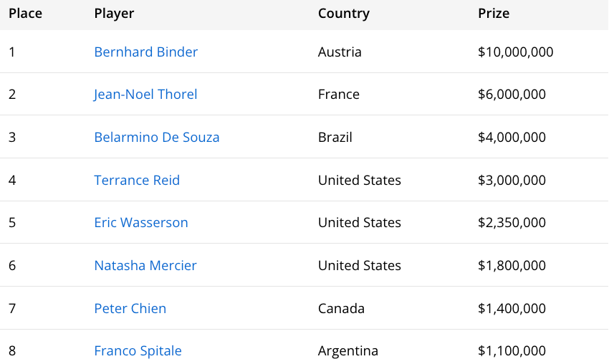609x364 pixels.
Task: Select the Austria country cell
Action: click(x=340, y=52)
